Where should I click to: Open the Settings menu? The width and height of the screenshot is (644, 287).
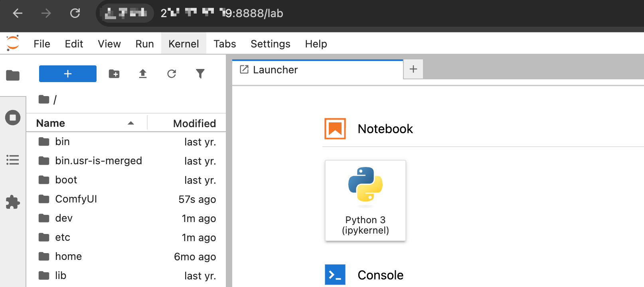pyautogui.click(x=270, y=44)
